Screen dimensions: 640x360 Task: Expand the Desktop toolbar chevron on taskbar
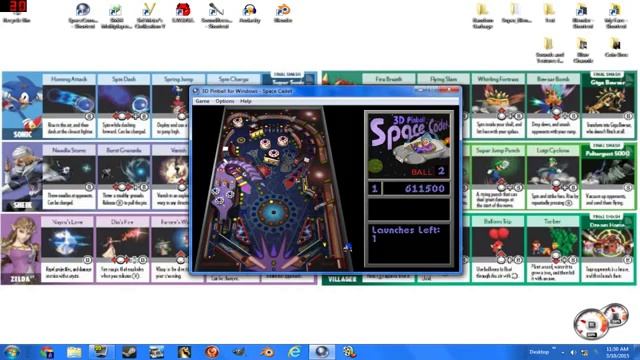pyautogui.click(x=554, y=349)
